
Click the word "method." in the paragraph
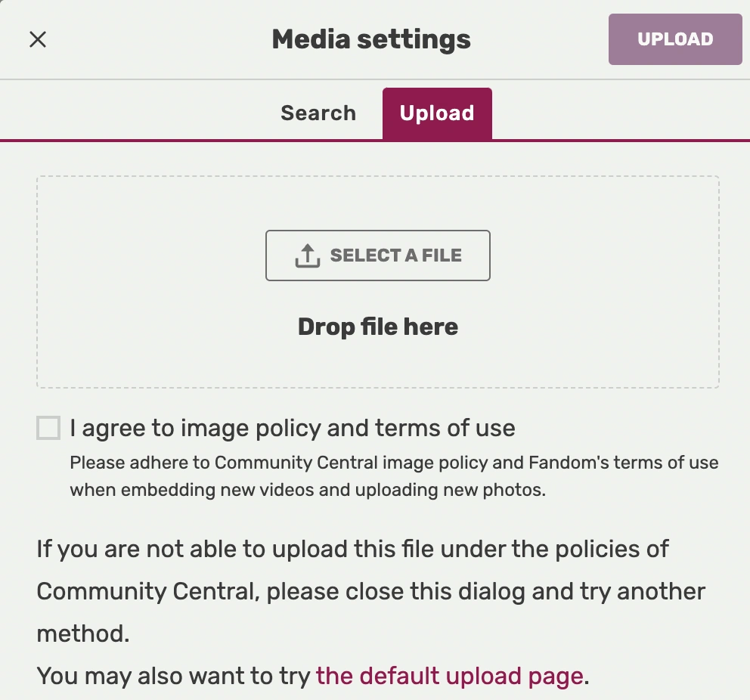[83, 633]
